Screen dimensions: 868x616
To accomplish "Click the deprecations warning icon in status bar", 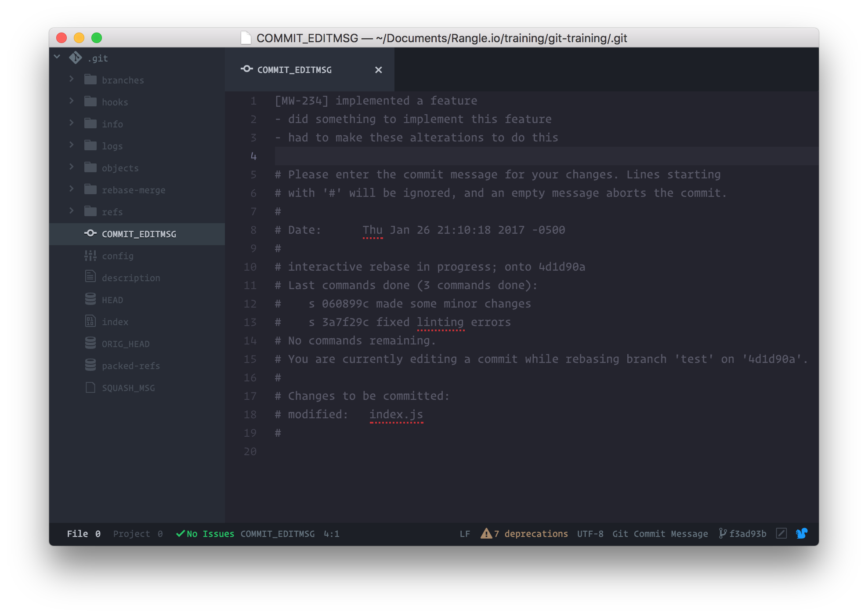I will pyautogui.click(x=484, y=533).
